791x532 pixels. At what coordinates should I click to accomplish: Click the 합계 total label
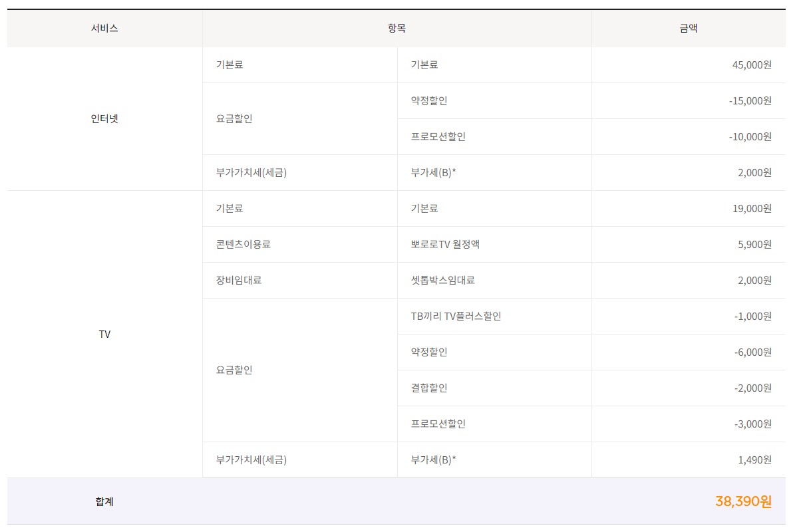(104, 502)
